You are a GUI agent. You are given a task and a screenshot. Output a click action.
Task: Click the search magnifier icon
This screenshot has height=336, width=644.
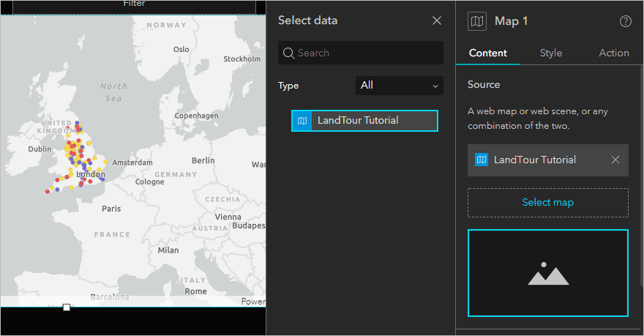coord(288,53)
